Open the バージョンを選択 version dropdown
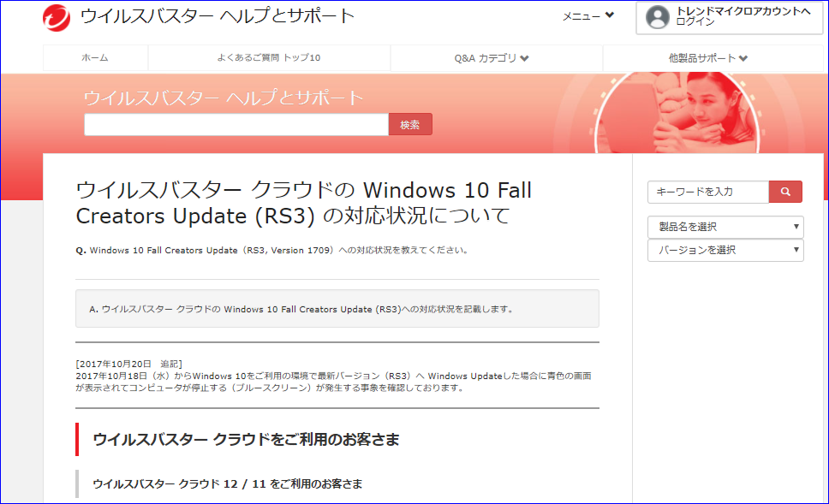 coord(725,251)
